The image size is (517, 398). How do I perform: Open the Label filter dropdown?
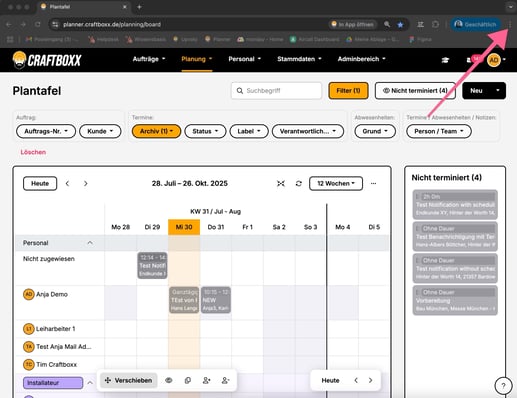[x=249, y=131]
